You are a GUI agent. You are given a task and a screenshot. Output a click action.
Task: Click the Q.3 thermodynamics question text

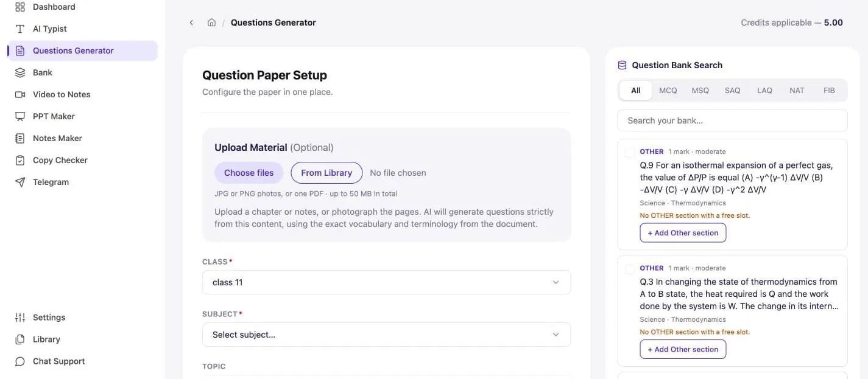point(739,294)
